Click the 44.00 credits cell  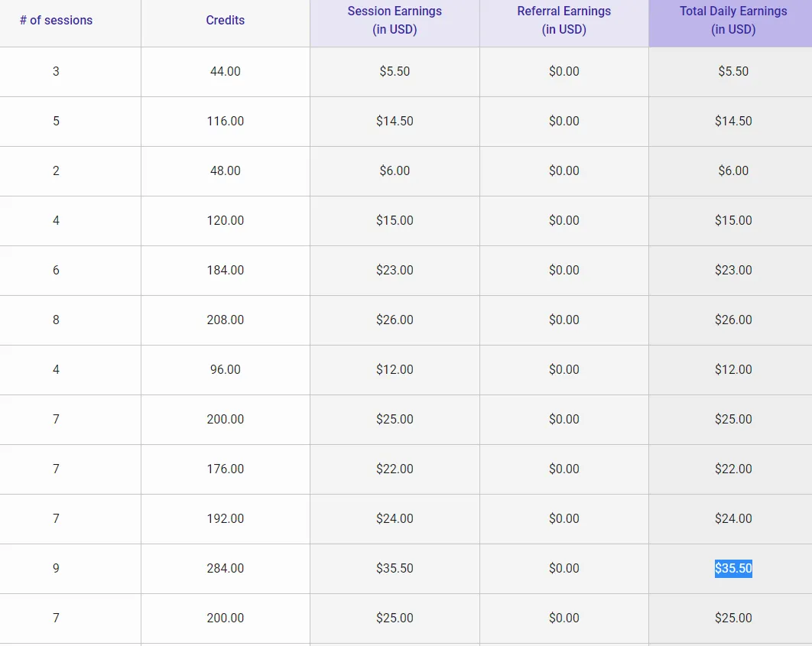click(226, 71)
